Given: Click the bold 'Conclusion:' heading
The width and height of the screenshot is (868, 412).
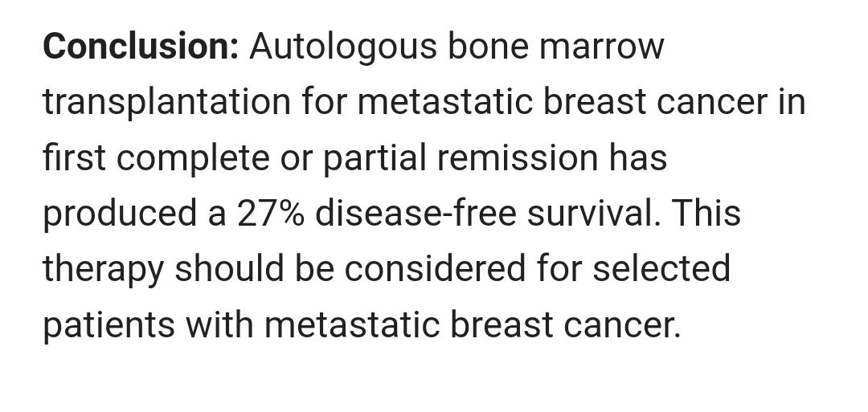Looking at the screenshot, I should tap(141, 47).
